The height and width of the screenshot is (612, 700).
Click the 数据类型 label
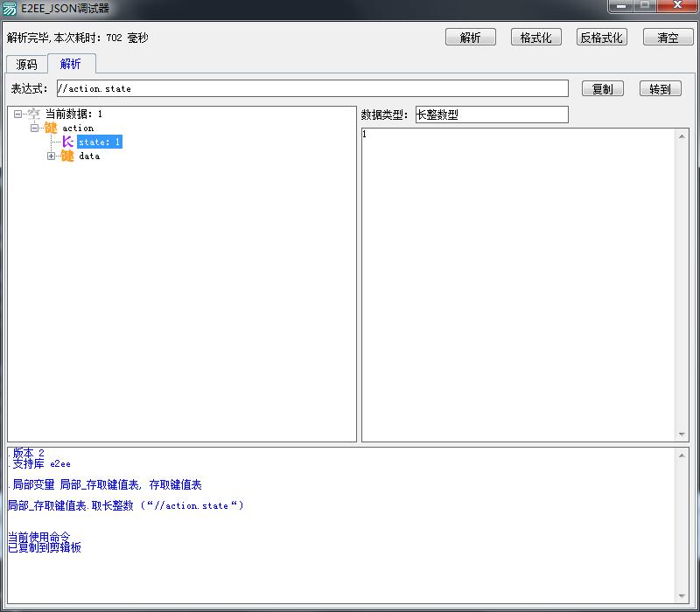(384, 115)
